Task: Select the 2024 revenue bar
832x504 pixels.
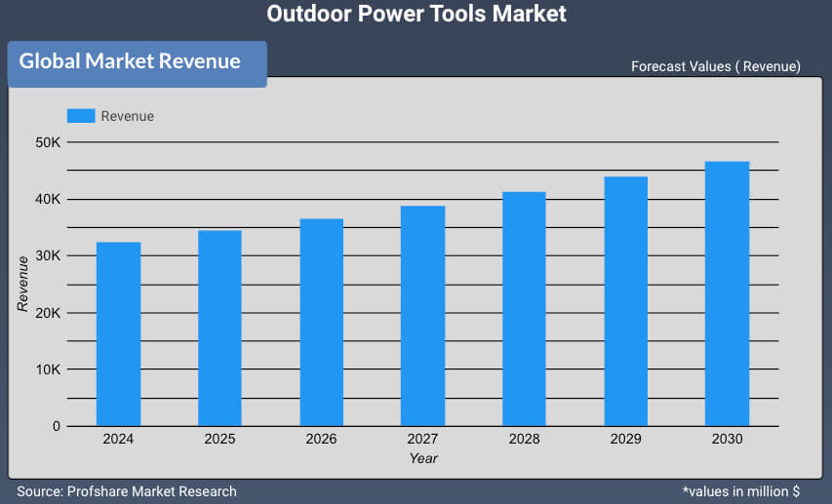Action: click(118, 333)
